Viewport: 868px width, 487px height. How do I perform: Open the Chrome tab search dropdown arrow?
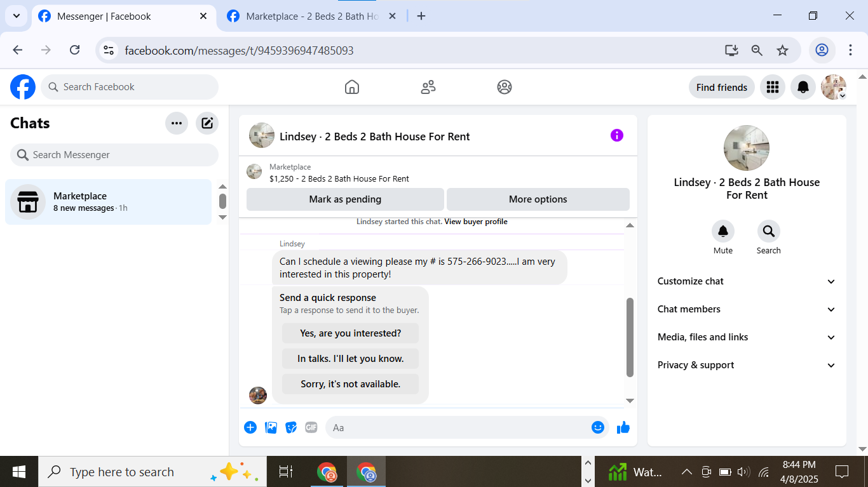(16, 16)
